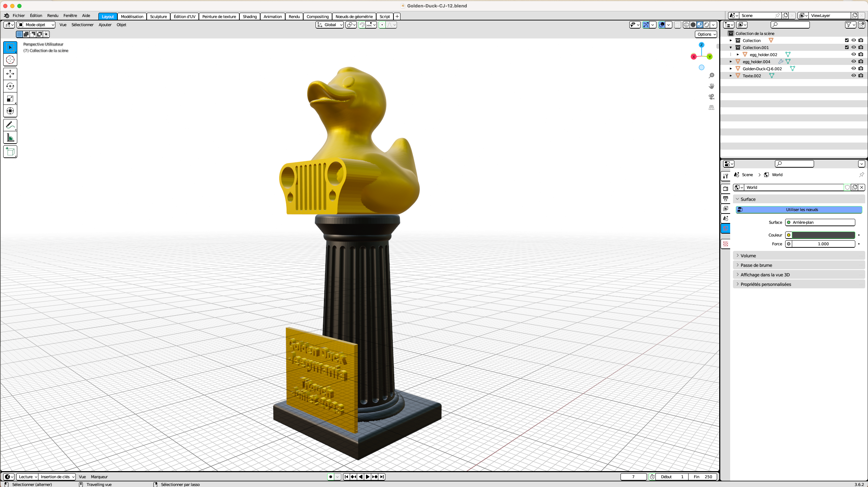Jump to the animation end frame
Viewport: 868px width, 487px height.
[382, 477]
